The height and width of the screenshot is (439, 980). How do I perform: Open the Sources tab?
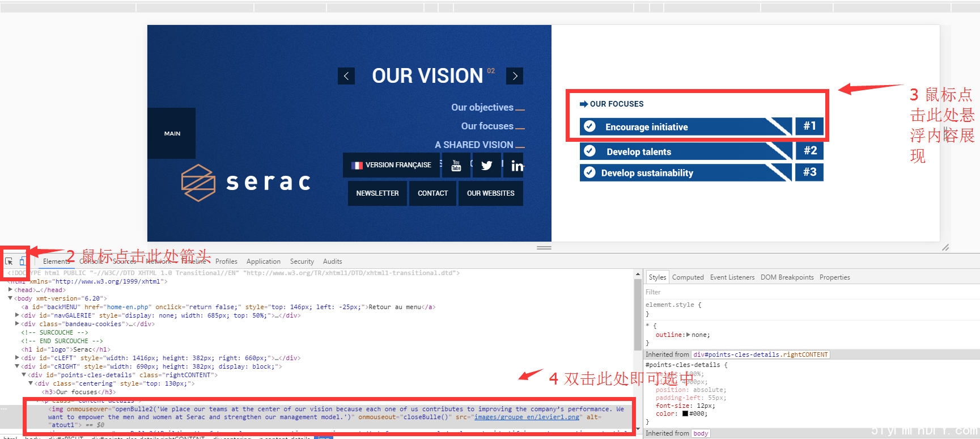[124, 261]
